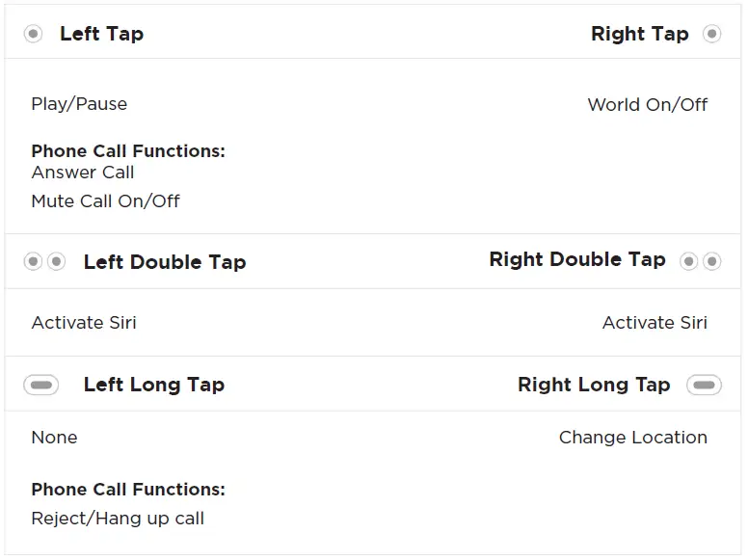Open the Left Long Tap section title
The height and width of the screenshot is (560, 748).
pos(154,385)
